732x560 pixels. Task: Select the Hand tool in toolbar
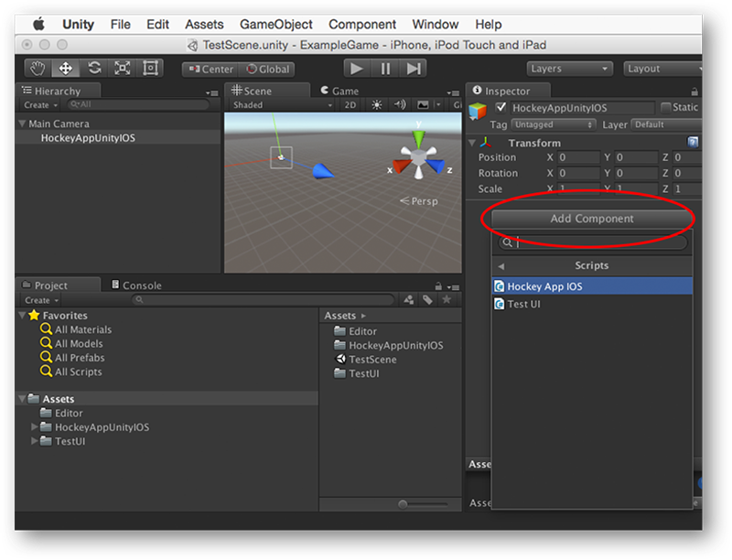tap(38, 69)
